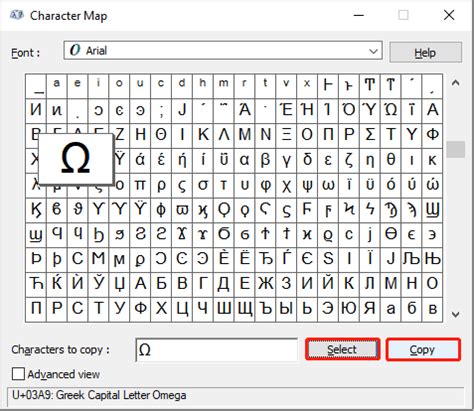The width and height of the screenshot is (474, 411).
Task: Choose the lowercase Greek psi ψ cell
Action: click(x=307, y=185)
